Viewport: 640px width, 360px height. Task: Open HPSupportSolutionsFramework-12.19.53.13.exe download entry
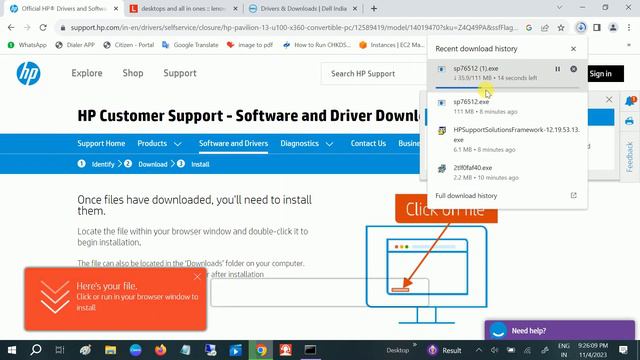click(x=506, y=139)
